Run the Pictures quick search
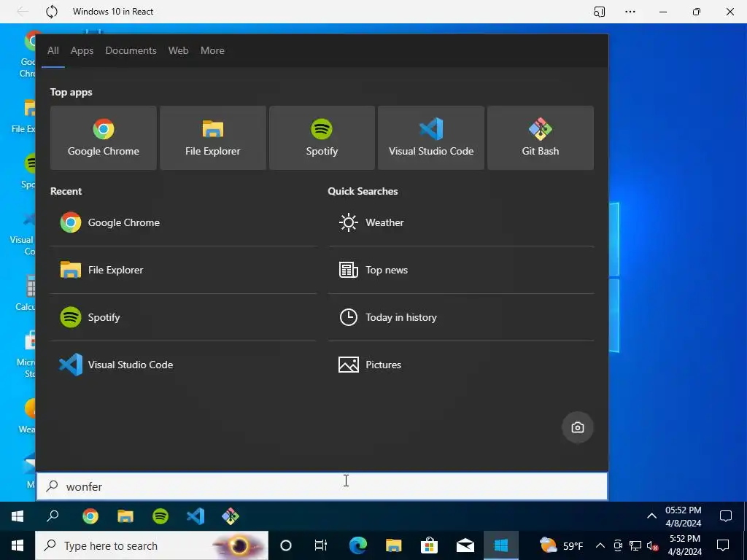 [x=461, y=365]
